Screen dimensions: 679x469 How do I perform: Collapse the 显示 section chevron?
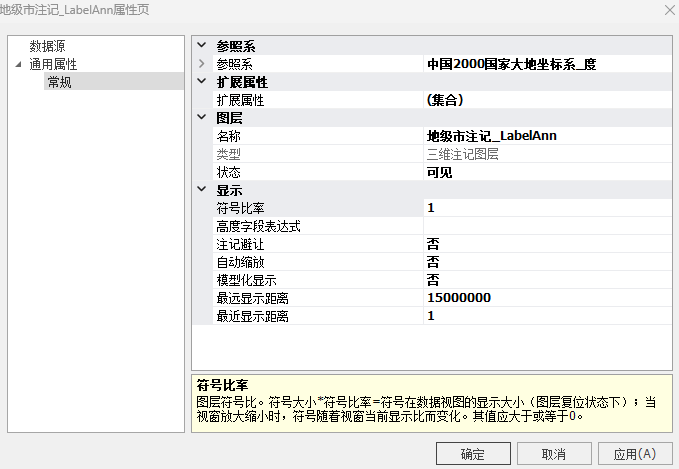[202, 190]
